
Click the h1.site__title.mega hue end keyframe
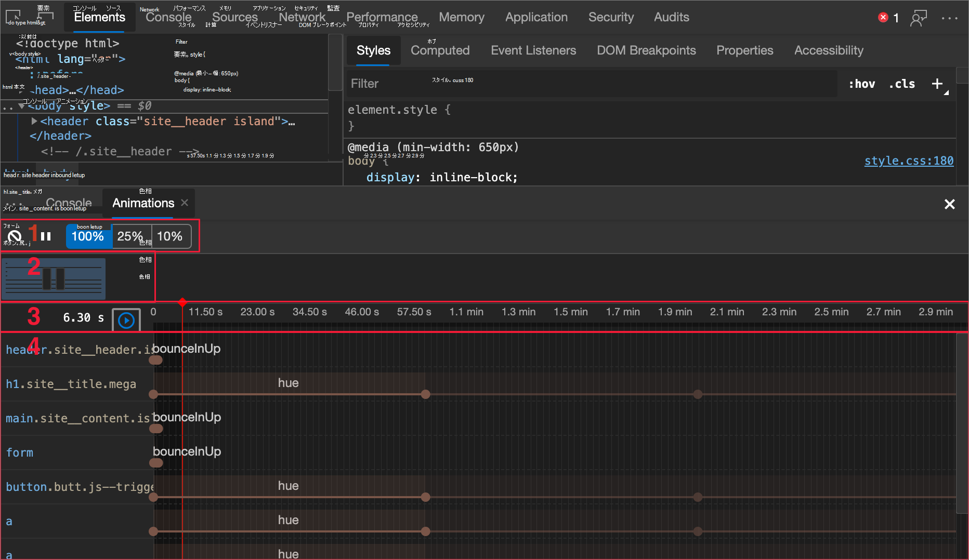point(426,394)
